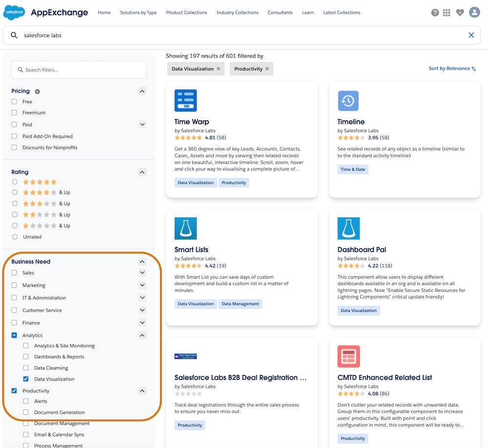Viewport: 488px width, 448px height.
Task: Check the Sales business need checkbox
Action: (x=14, y=273)
